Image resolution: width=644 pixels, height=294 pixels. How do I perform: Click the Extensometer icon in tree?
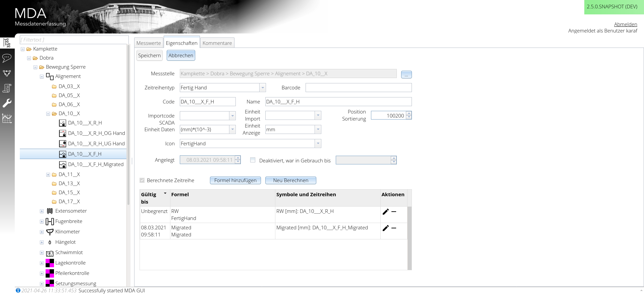point(50,211)
